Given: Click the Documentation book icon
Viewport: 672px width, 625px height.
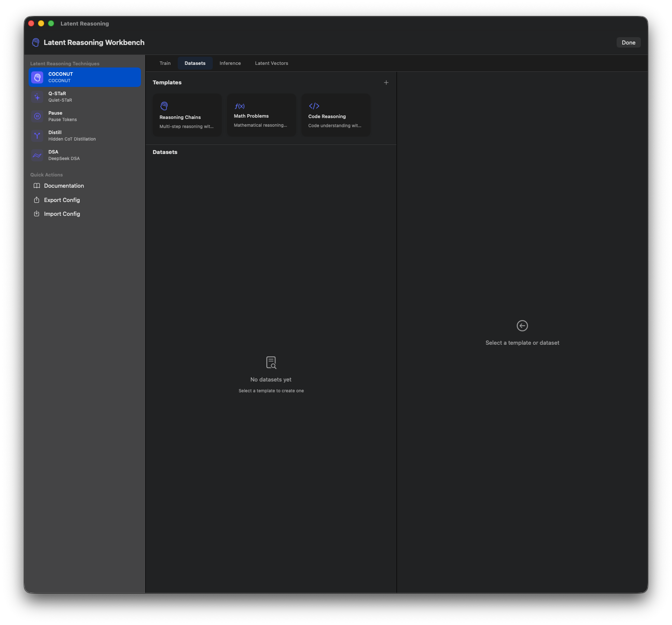Looking at the screenshot, I should tap(37, 186).
